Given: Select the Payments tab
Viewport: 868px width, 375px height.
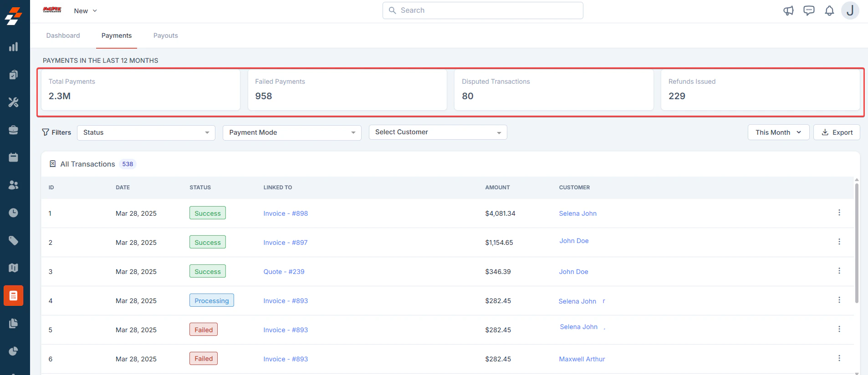Looking at the screenshot, I should click(117, 35).
